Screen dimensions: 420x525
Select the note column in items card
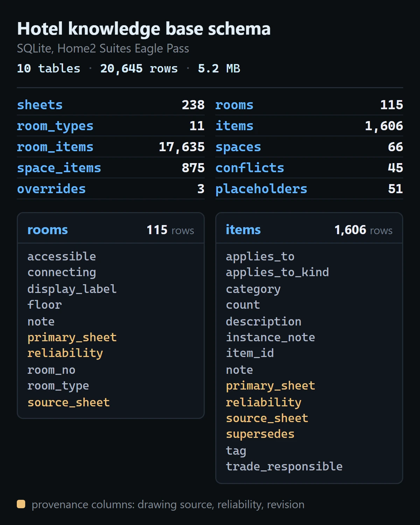pyautogui.click(x=239, y=370)
